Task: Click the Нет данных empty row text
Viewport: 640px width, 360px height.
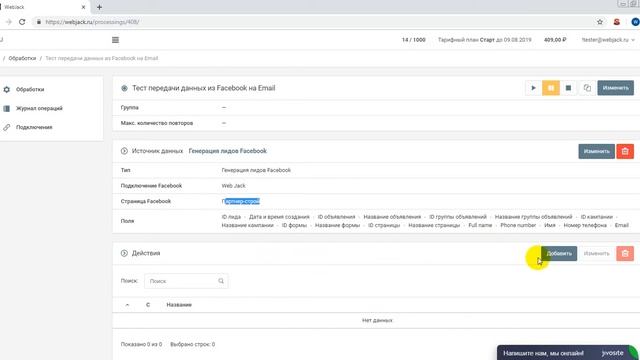Action: (x=377, y=320)
